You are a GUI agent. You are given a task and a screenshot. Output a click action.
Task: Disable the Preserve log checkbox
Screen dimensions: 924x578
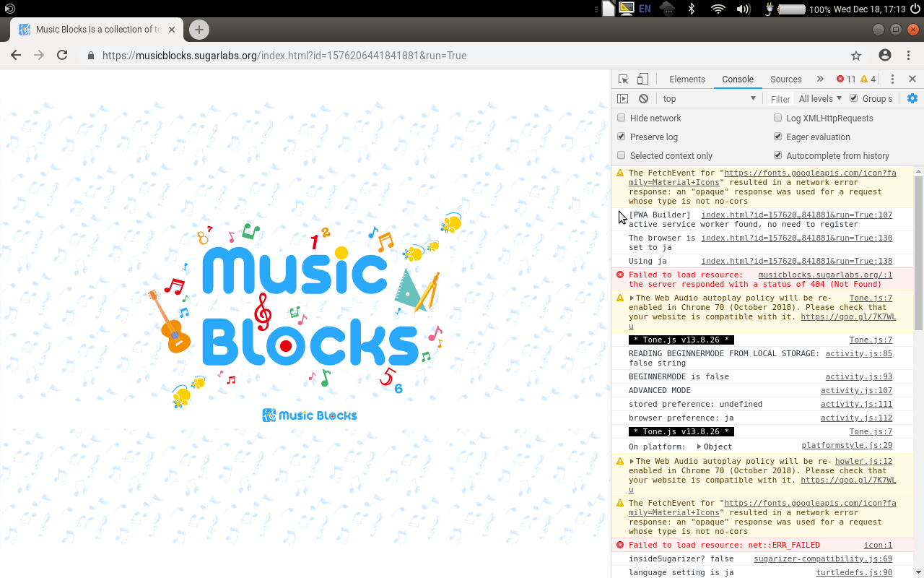click(x=621, y=136)
